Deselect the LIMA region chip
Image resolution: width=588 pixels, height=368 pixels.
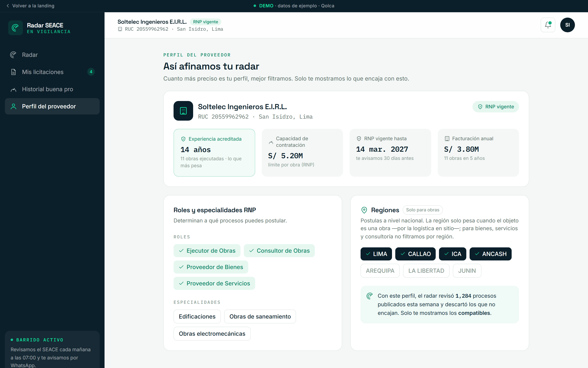pos(376,254)
